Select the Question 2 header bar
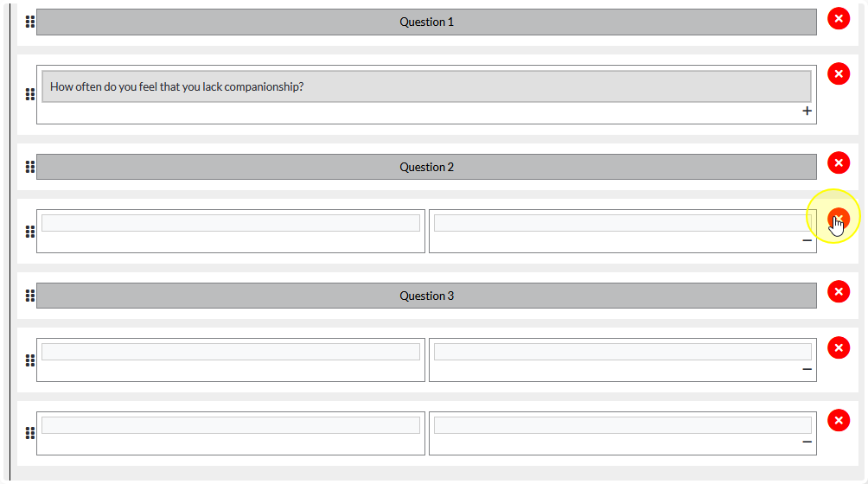Screen dimensions: 868x484 point(426,167)
